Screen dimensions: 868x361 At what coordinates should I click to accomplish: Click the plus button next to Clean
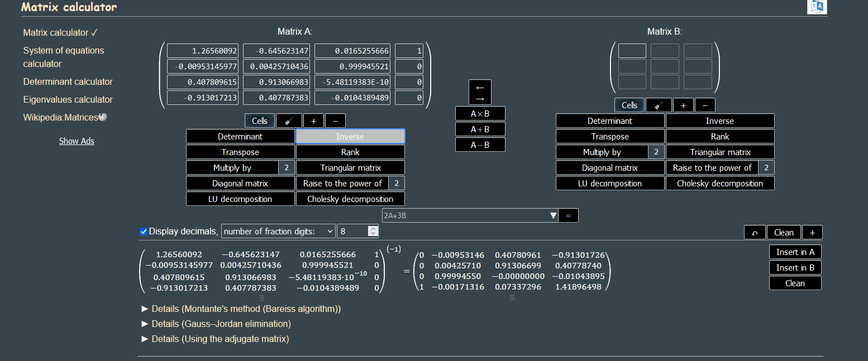812,233
